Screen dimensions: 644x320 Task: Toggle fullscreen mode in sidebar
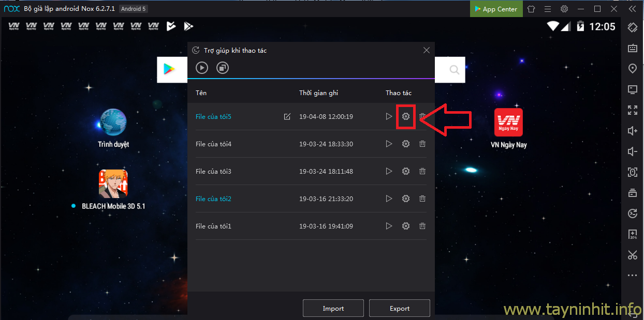click(x=632, y=110)
